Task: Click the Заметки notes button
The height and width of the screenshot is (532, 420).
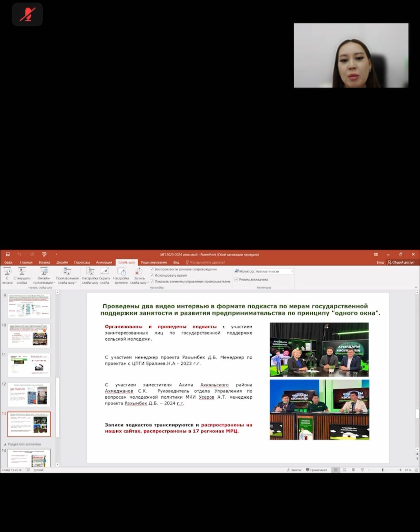Action: 294,470
